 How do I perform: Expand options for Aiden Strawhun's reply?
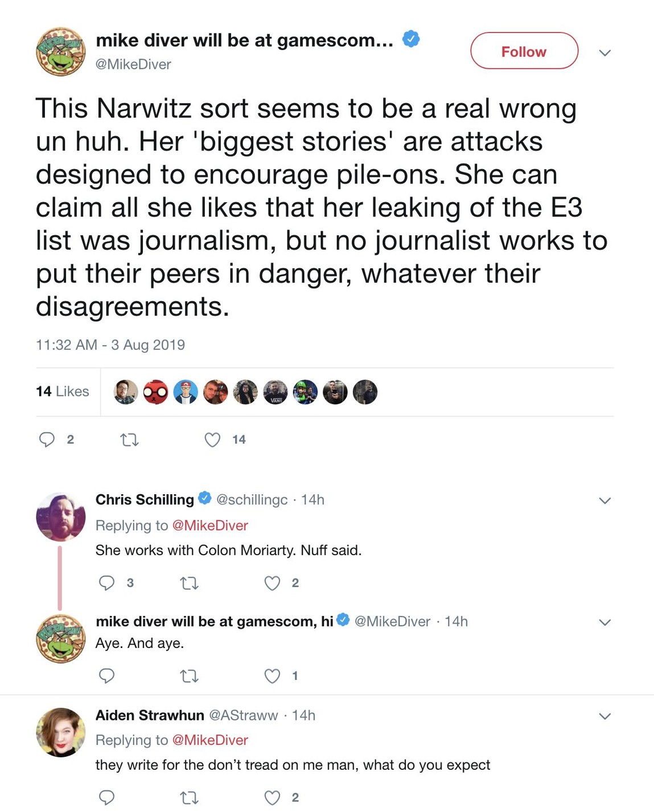605,716
